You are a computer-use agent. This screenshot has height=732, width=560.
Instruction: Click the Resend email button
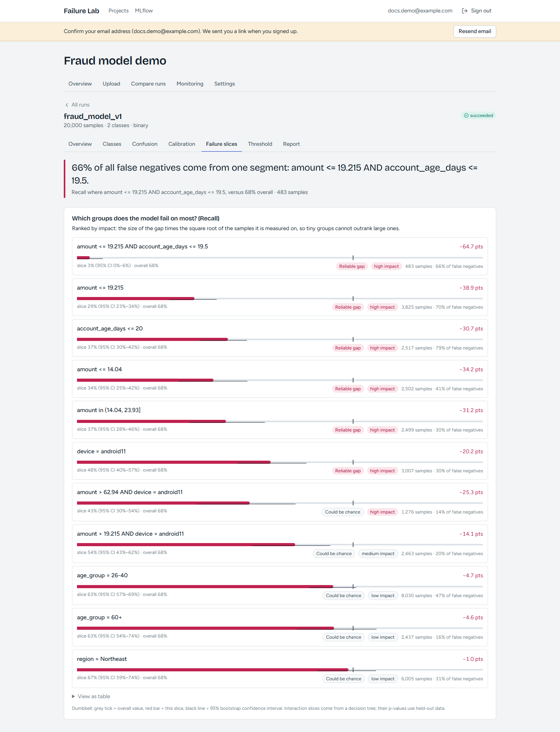[474, 31]
